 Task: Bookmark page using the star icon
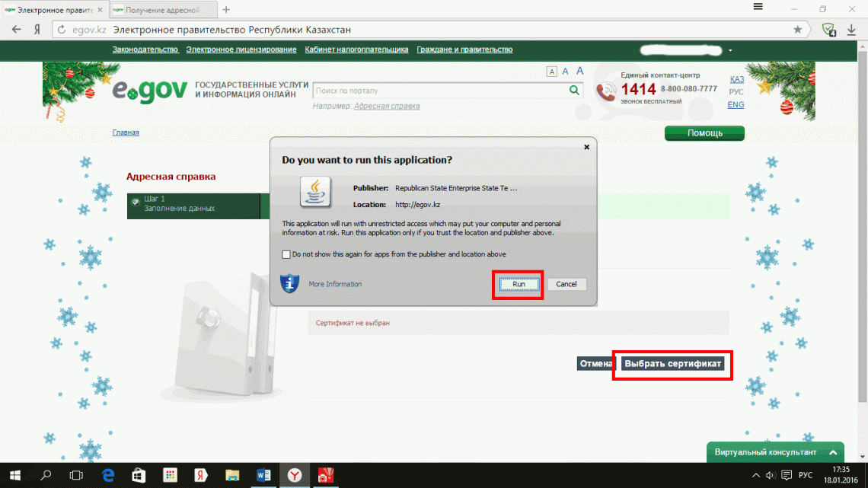(797, 30)
